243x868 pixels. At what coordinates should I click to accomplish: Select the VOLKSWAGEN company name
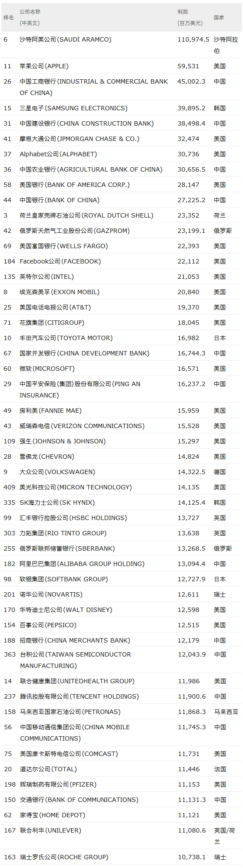(57, 472)
